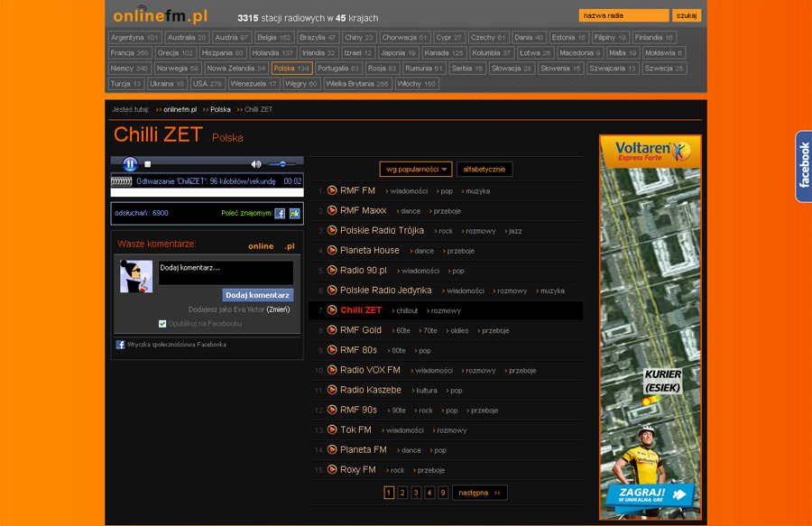Play RMF FM station

coord(332,190)
